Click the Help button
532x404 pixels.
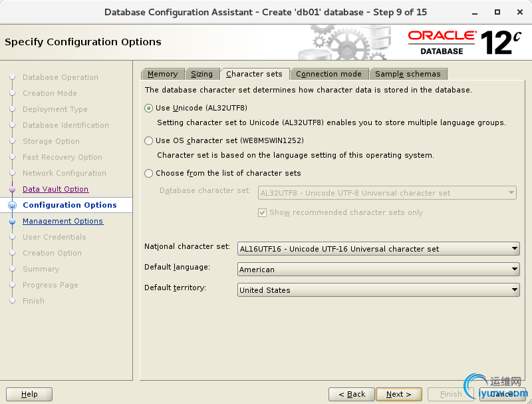tap(29, 394)
